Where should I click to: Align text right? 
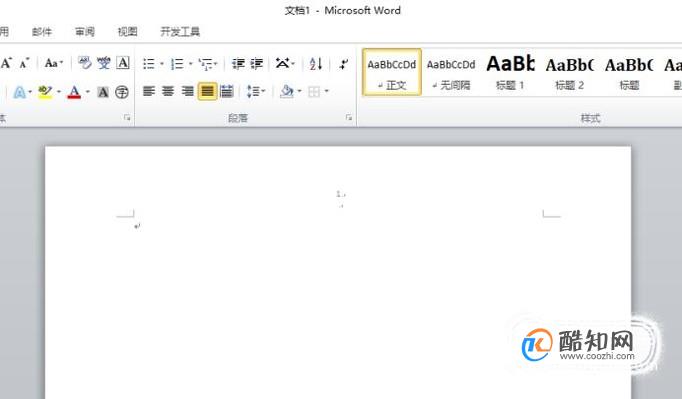[187, 91]
